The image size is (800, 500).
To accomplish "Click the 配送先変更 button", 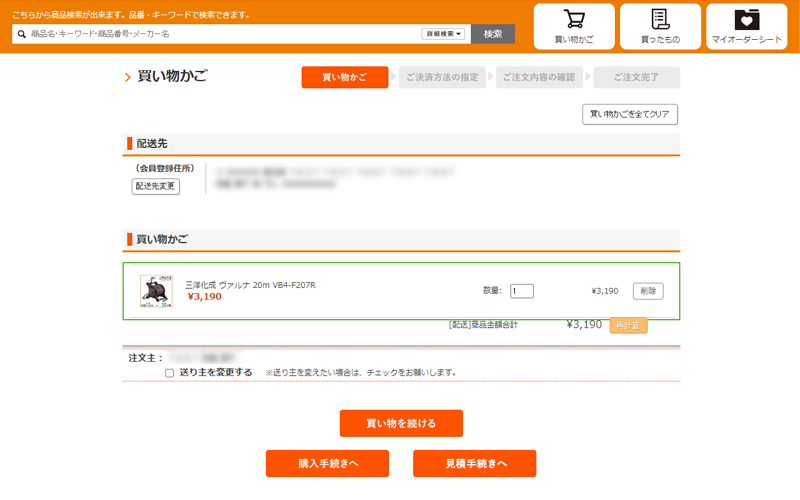I will tap(156, 186).
